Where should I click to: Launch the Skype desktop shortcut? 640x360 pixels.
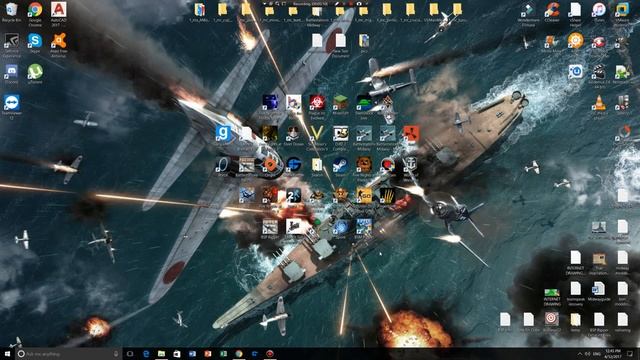[35, 43]
